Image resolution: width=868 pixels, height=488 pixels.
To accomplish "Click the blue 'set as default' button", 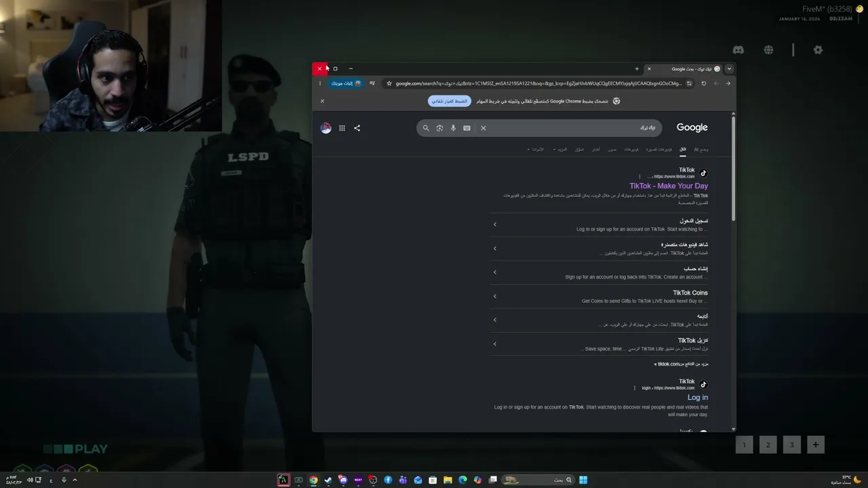I will tap(450, 101).
